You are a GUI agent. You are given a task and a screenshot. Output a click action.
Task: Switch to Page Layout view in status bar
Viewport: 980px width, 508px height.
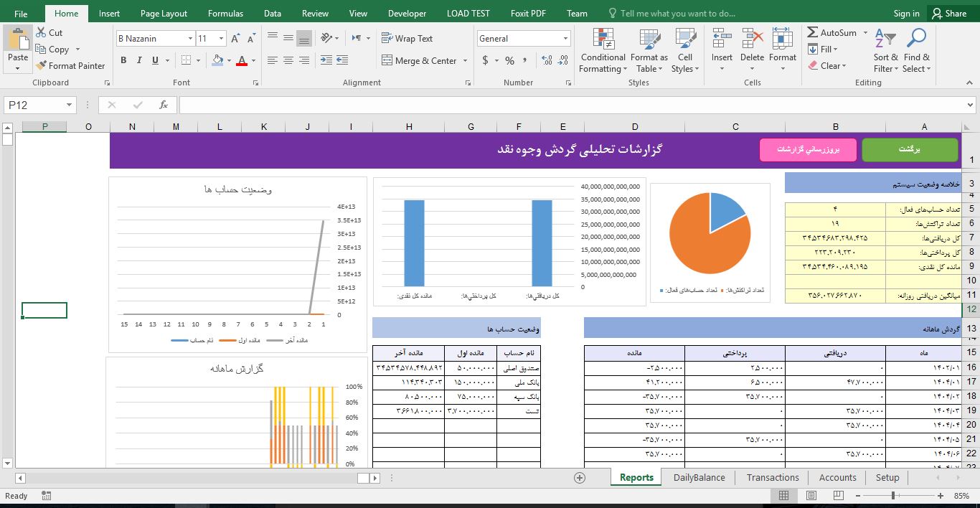coord(811,496)
